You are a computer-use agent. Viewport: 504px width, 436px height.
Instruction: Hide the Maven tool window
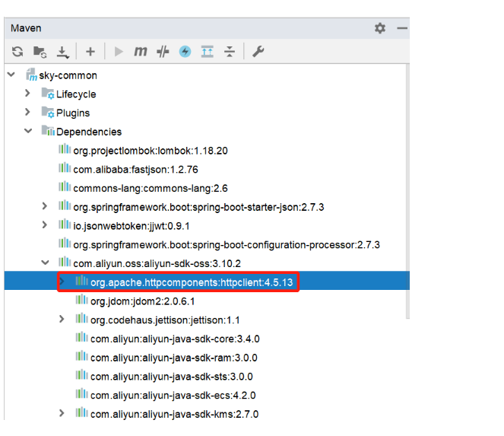(402, 28)
